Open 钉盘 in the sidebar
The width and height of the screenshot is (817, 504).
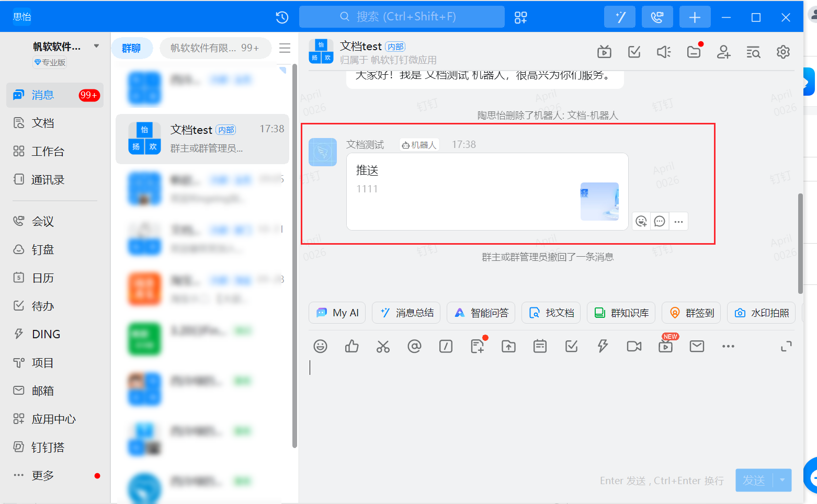pos(55,250)
